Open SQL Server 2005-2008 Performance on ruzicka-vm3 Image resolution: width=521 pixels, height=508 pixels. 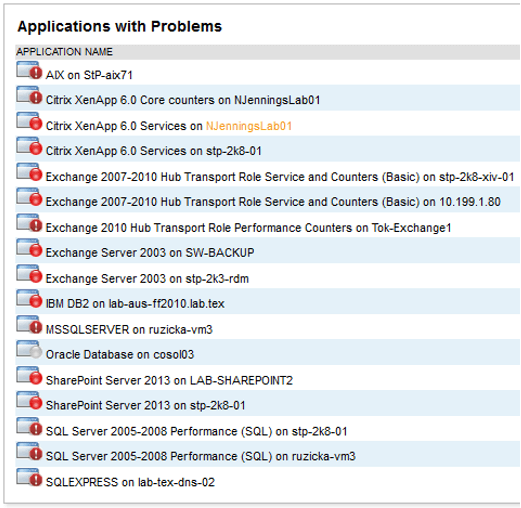click(201, 456)
